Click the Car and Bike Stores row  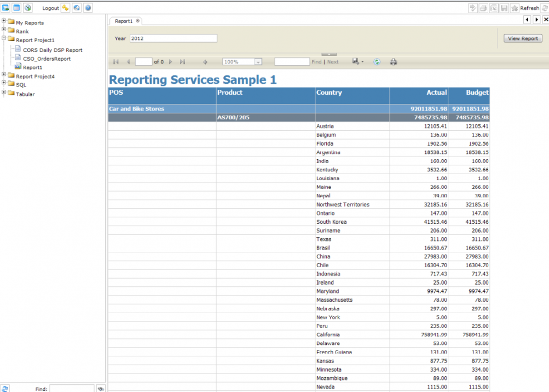click(299, 108)
